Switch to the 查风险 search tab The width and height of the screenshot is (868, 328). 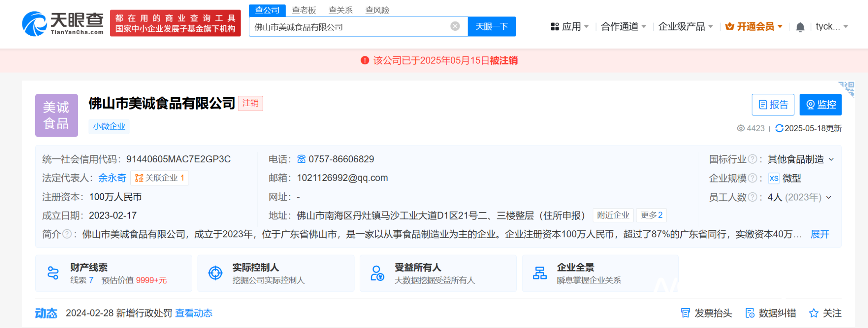377,10
